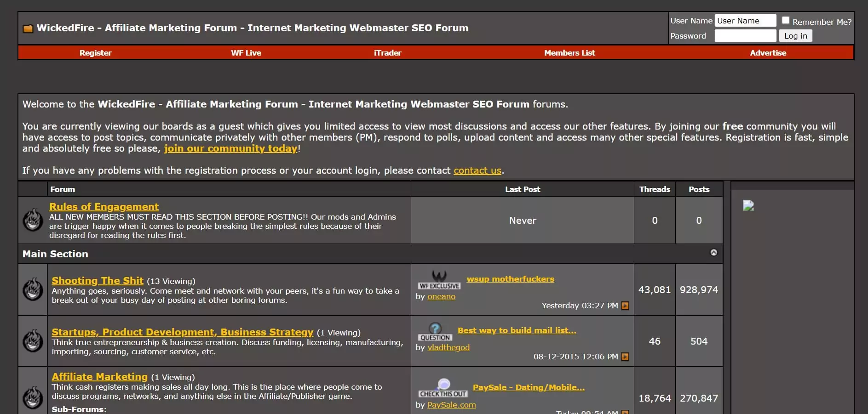Open the go-to-last-post arrow for wsup motherfuckers
Image resolution: width=868 pixels, height=414 pixels.
(x=625, y=305)
